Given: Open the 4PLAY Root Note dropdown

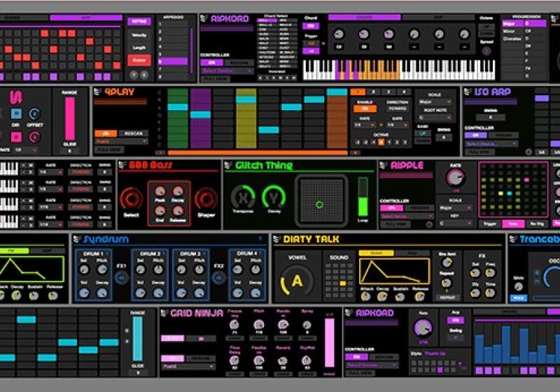Looking at the screenshot, I should pyautogui.click(x=435, y=118).
